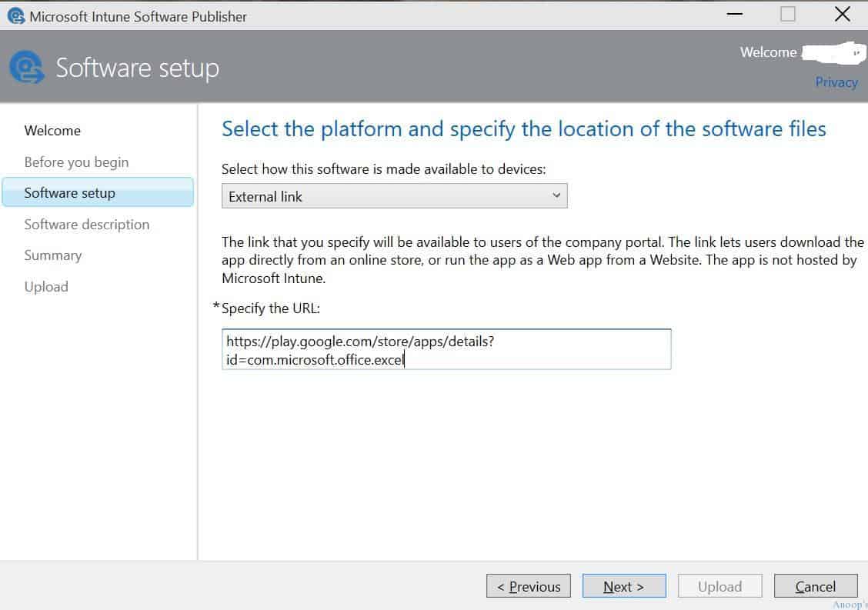Click the Upload button at the bottom
The image size is (868, 610).
(x=719, y=586)
